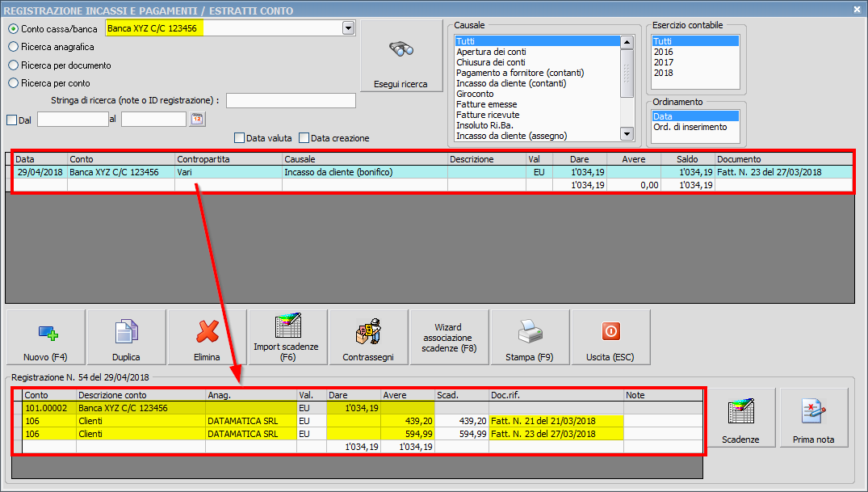Open Wizard associazione scadenze (F8)

tap(449, 337)
